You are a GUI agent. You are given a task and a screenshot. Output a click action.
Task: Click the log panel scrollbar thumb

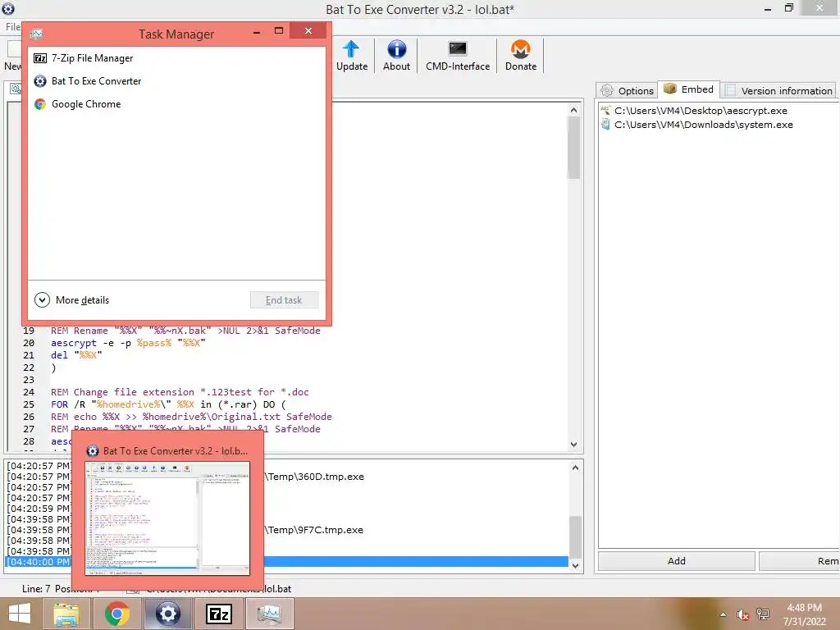[575, 537]
